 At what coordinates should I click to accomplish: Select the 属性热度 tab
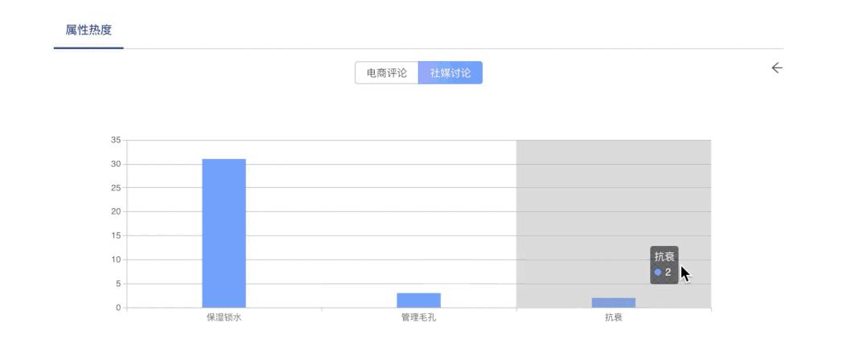tap(88, 31)
